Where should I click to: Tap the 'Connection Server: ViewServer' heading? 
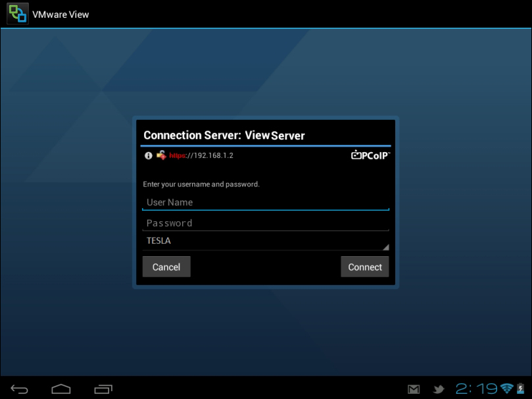224,135
